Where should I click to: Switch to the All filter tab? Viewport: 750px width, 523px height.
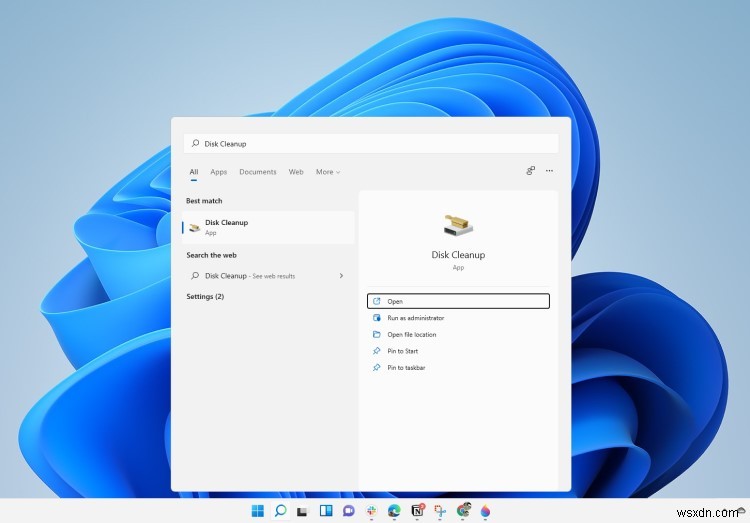pyautogui.click(x=194, y=172)
